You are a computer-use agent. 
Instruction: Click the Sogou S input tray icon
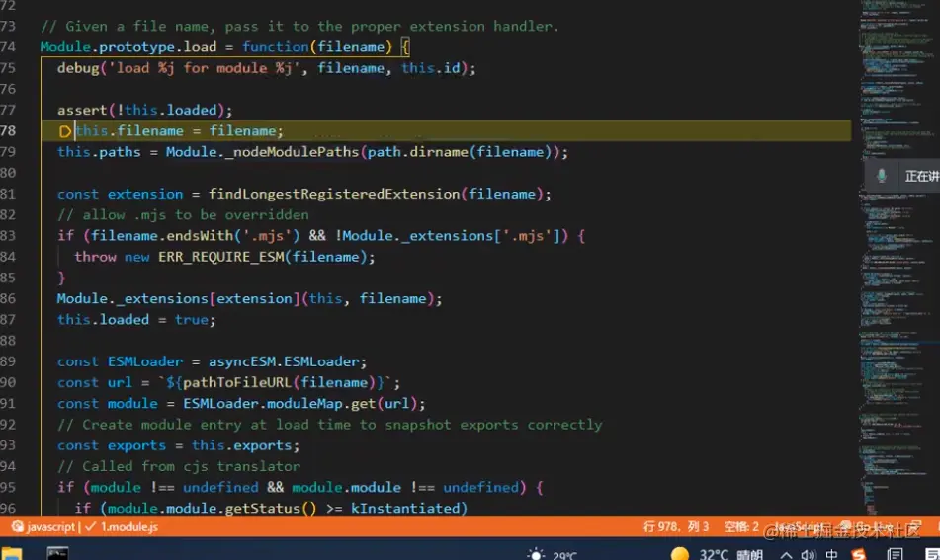click(859, 555)
